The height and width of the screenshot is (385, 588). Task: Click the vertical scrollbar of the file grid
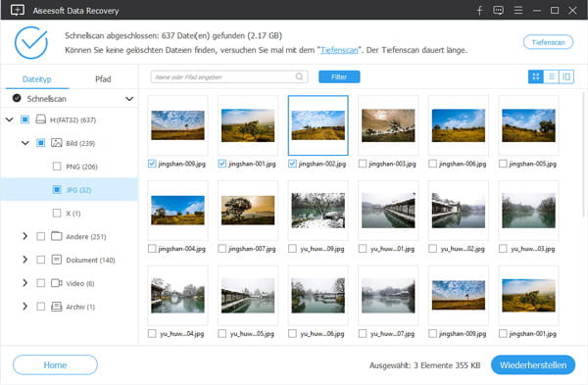[x=583, y=154]
